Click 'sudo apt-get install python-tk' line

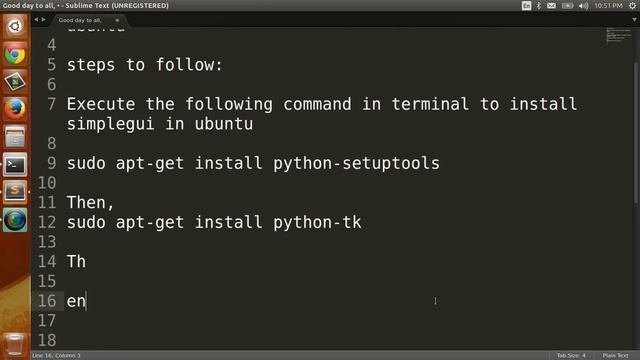coord(214,222)
